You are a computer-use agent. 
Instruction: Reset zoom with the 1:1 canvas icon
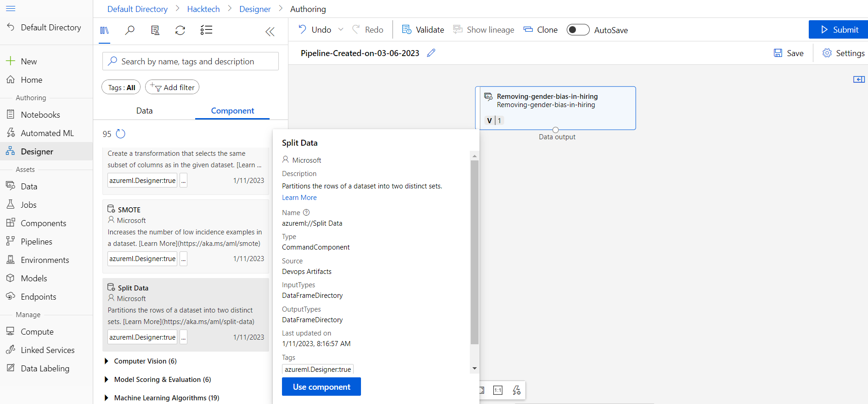[498, 390]
